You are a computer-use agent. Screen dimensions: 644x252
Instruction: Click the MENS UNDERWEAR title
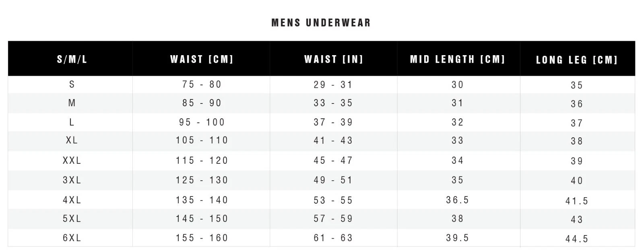321,23
